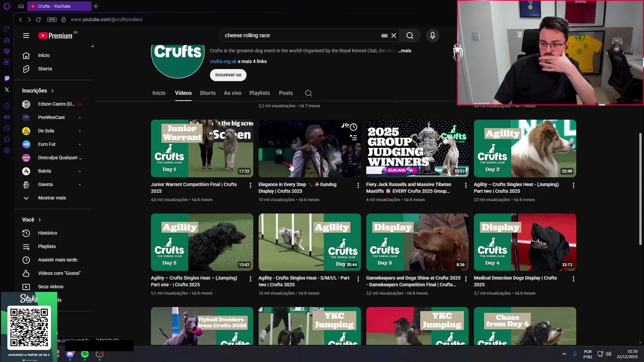Screen dimensions: 644x362
Task: Toggle the VPN badge in the address bar
Action: coord(52,20)
